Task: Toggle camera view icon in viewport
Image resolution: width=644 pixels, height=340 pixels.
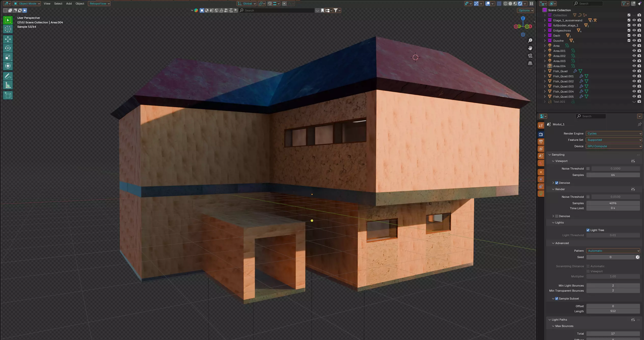Action: click(530, 56)
